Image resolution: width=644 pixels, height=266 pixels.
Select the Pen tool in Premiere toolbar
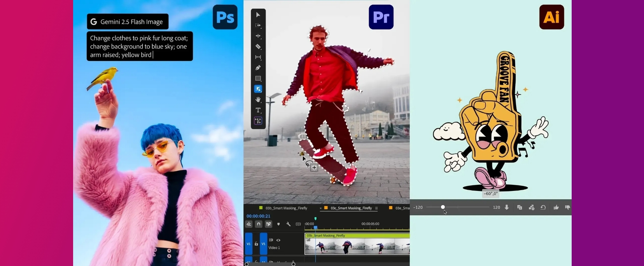tap(258, 68)
